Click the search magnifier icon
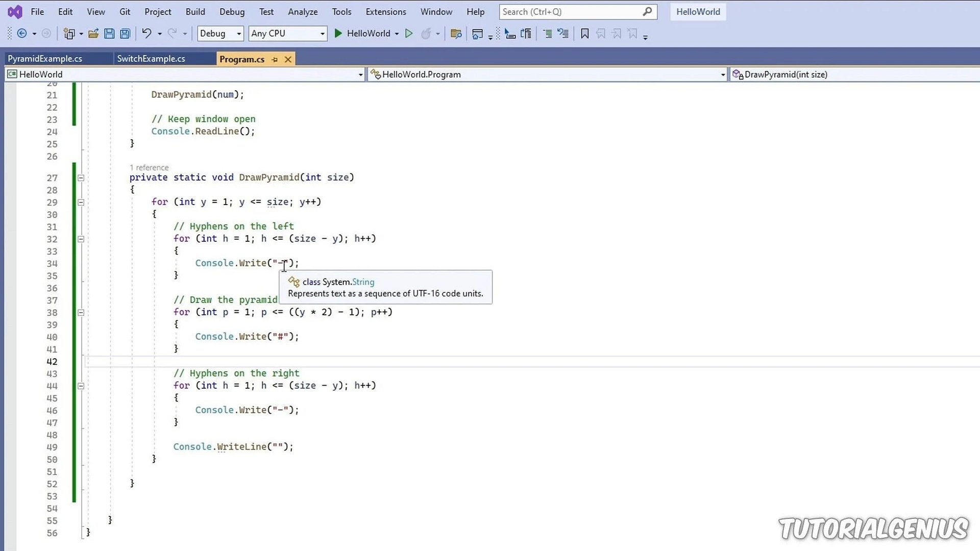980x551 pixels. click(x=647, y=11)
